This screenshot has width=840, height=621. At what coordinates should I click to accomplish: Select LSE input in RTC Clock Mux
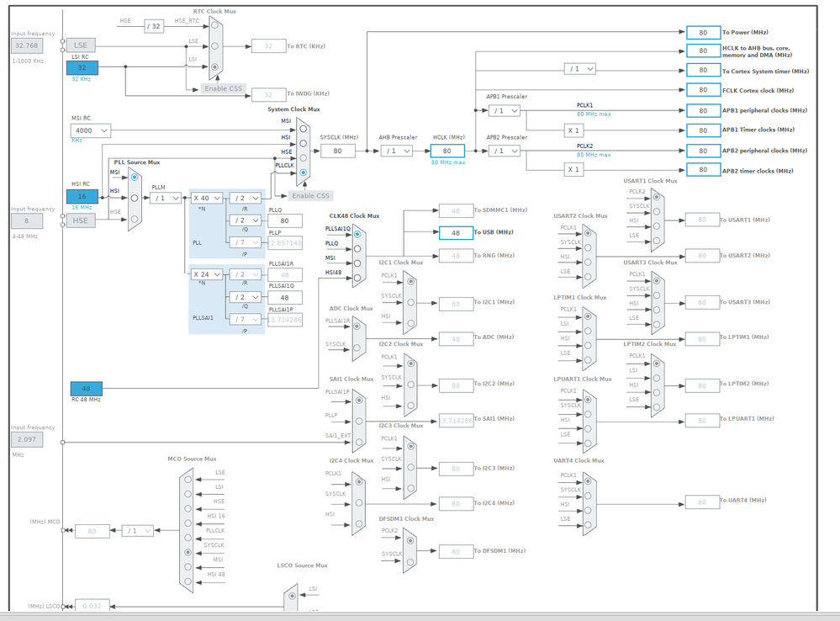(214, 46)
